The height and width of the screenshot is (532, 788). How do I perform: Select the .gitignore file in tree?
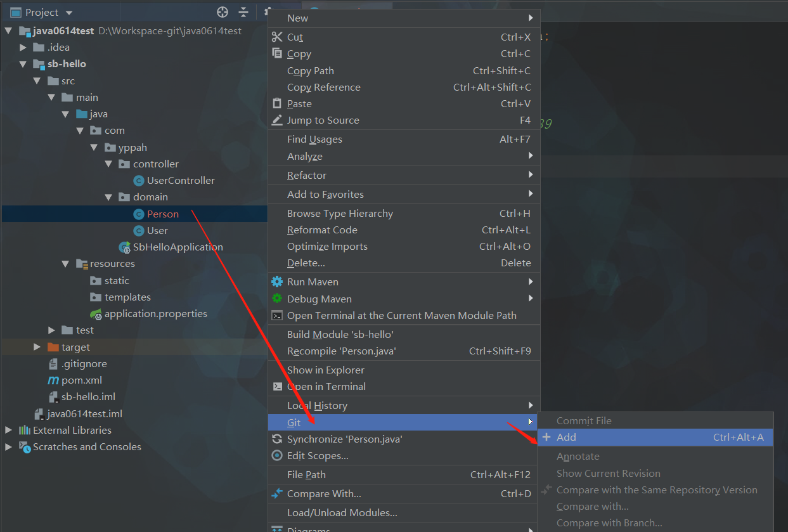click(84, 364)
